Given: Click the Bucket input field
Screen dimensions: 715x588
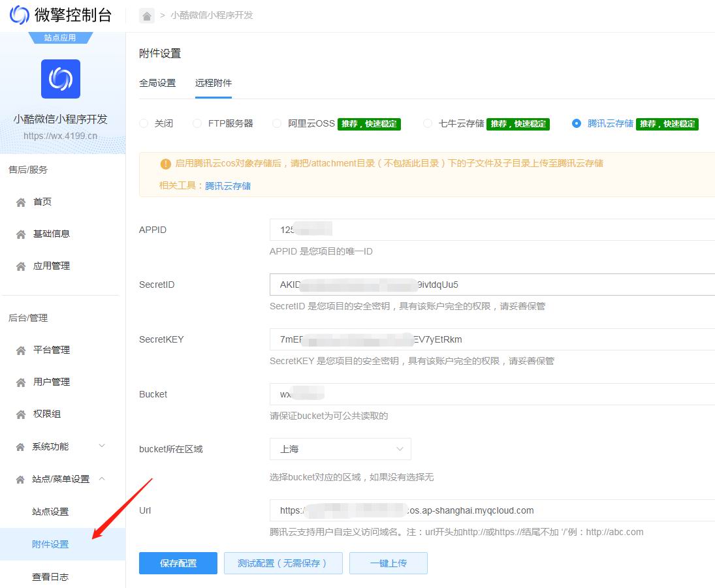Looking at the screenshot, I should 492,394.
